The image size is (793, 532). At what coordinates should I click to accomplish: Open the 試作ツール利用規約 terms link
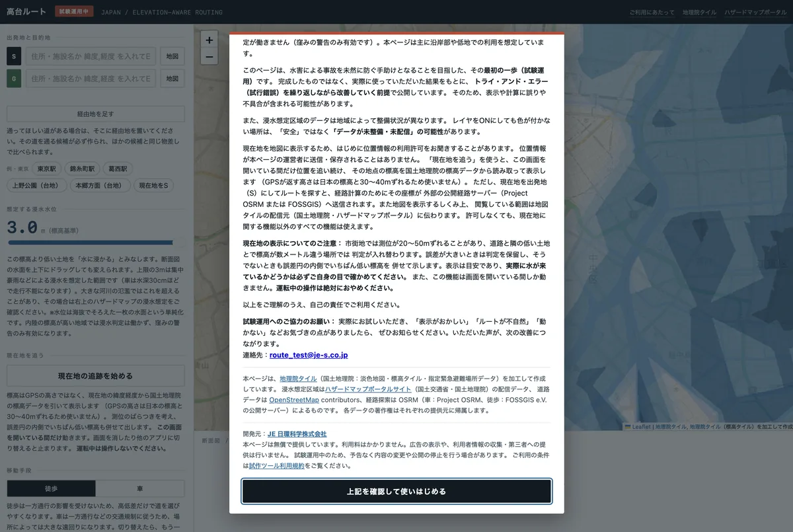pos(276,466)
